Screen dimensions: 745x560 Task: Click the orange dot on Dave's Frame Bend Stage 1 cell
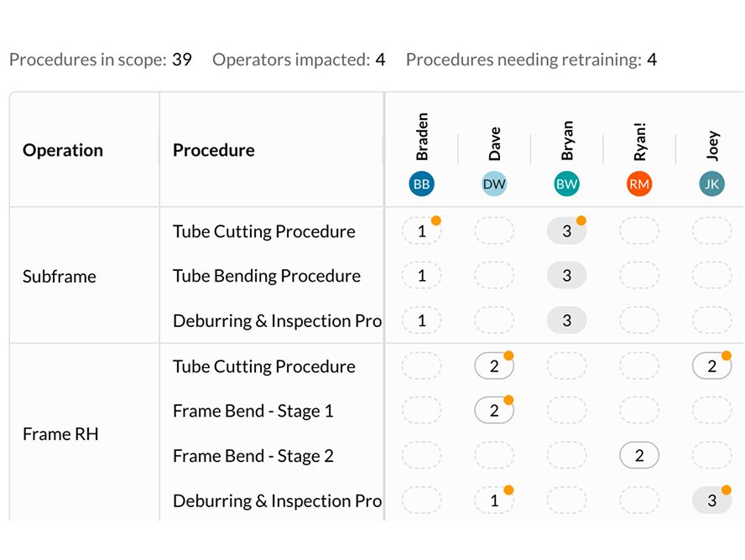tap(509, 400)
